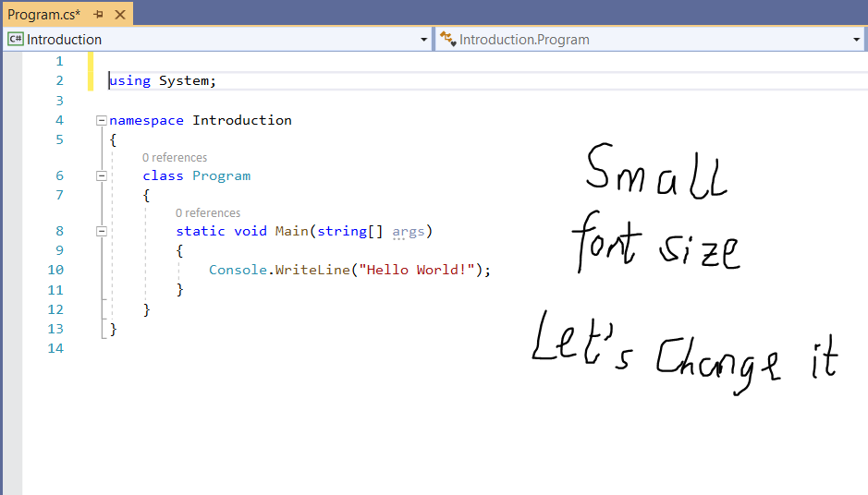868x495 pixels.
Task: Click line number 14 in the gutter
Action: pos(55,348)
